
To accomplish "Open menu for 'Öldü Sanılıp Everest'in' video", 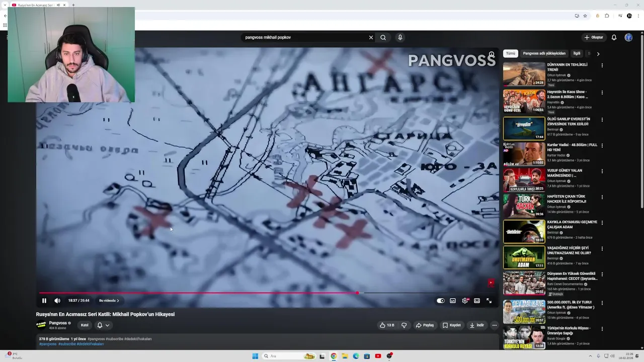I will (x=602, y=120).
